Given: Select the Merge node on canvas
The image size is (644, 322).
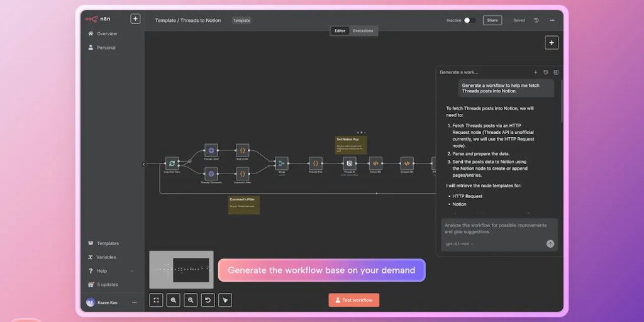Looking at the screenshot, I should coord(281,164).
